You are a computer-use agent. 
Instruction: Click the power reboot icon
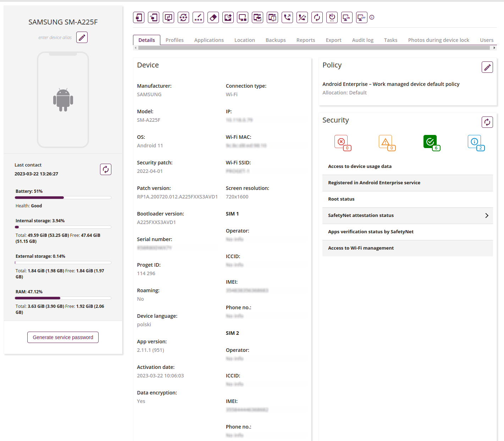[x=332, y=17]
